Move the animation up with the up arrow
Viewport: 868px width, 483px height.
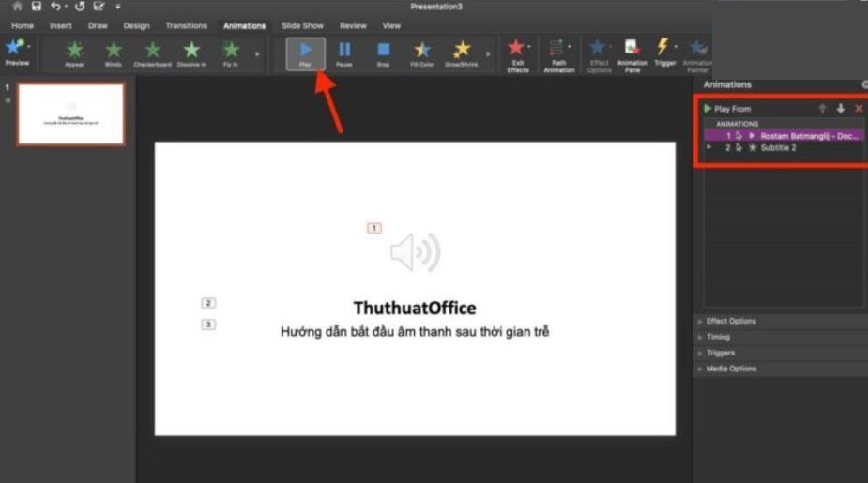pyautogui.click(x=822, y=109)
